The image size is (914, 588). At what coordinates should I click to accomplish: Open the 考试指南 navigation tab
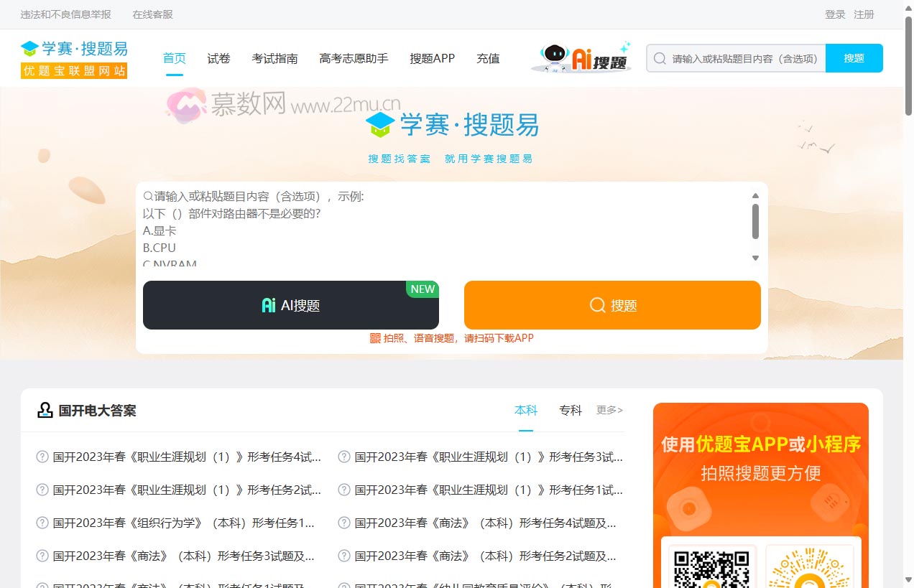(274, 58)
